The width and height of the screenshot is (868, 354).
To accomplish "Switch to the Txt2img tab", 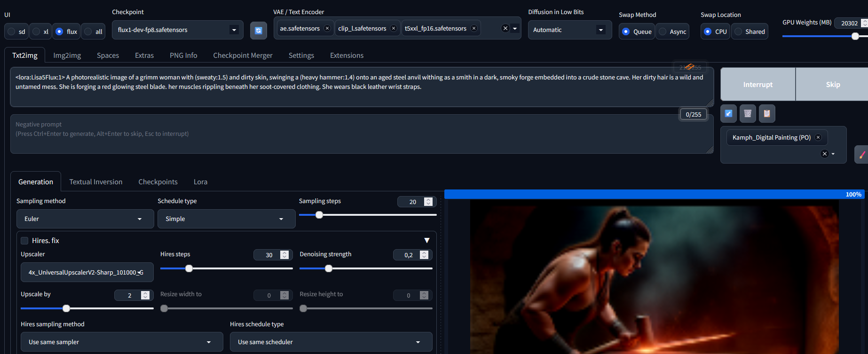I will 25,55.
